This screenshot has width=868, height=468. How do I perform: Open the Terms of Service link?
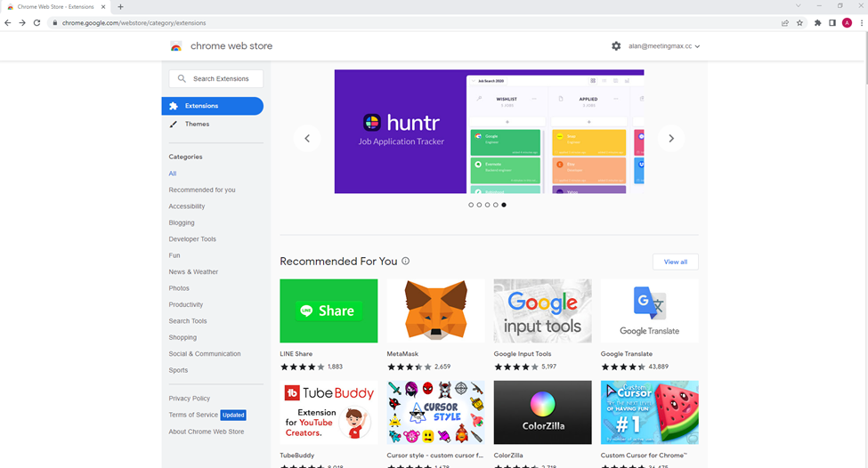(x=193, y=415)
